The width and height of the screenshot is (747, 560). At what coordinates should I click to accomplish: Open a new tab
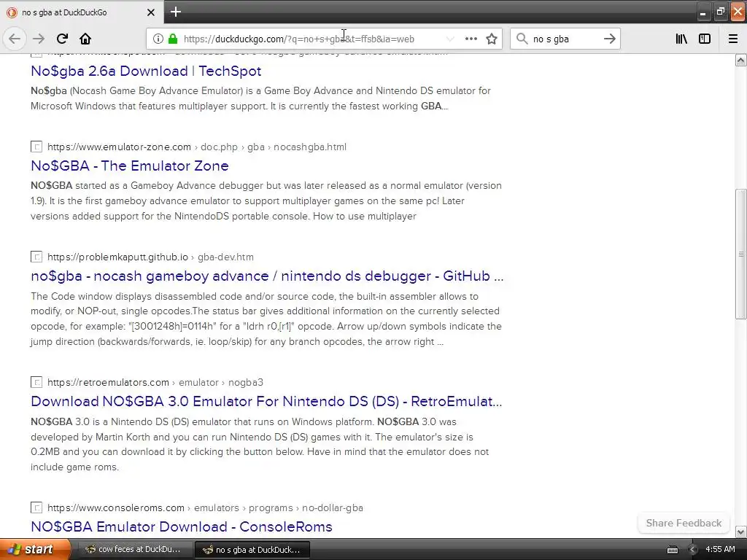(175, 12)
